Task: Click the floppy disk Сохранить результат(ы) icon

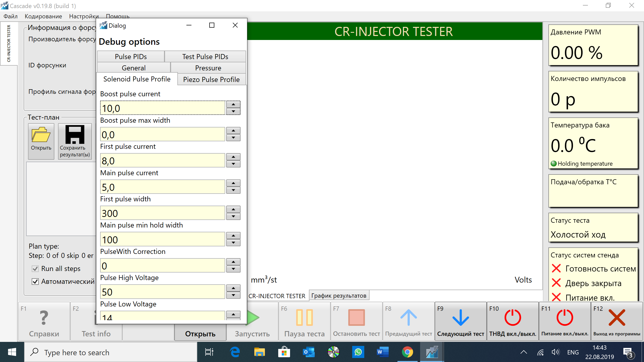Action: pos(75,134)
